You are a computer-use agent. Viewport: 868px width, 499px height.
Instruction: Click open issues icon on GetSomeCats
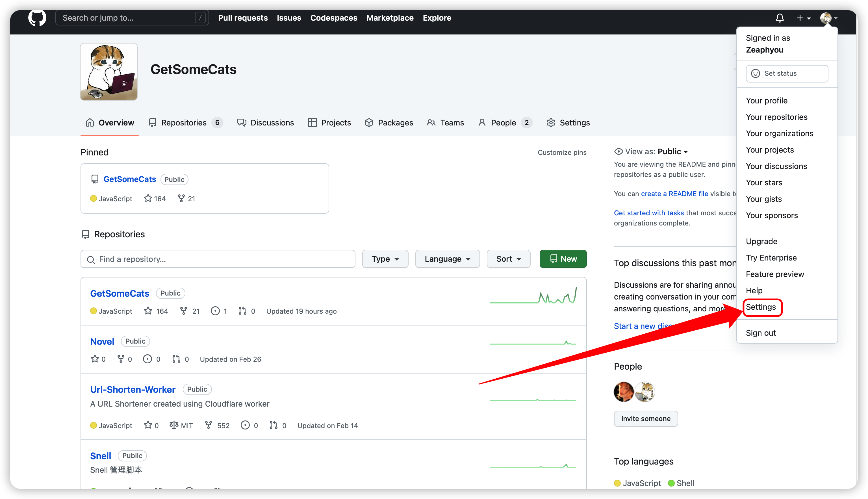tap(215, 311)
